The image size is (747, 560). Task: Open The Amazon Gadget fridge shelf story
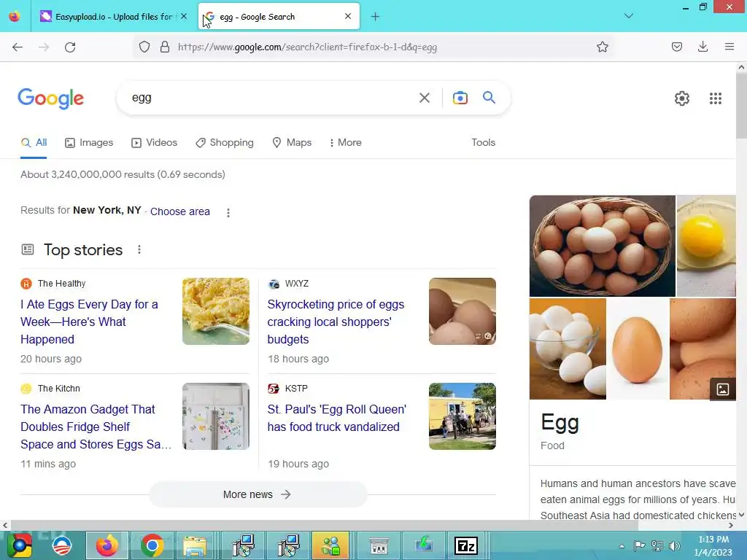(x=96, y=427)
